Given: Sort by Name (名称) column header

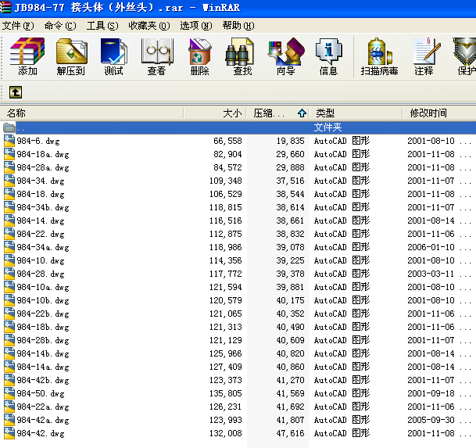Looking at the screenshot, I should (x=91, y=113).
